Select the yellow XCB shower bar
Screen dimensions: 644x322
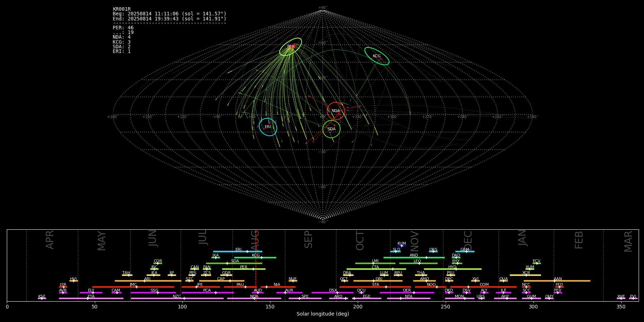(x=525, y=275)
